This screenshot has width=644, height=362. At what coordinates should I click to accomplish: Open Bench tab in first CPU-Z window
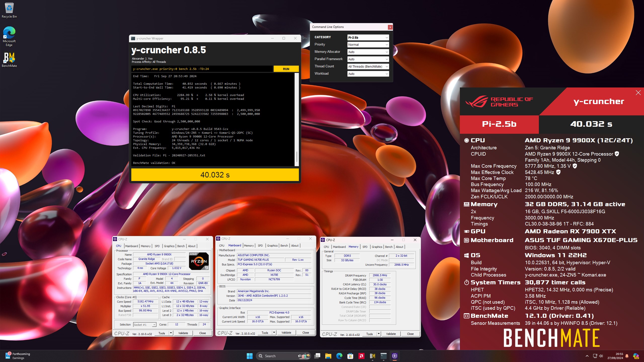181,246
